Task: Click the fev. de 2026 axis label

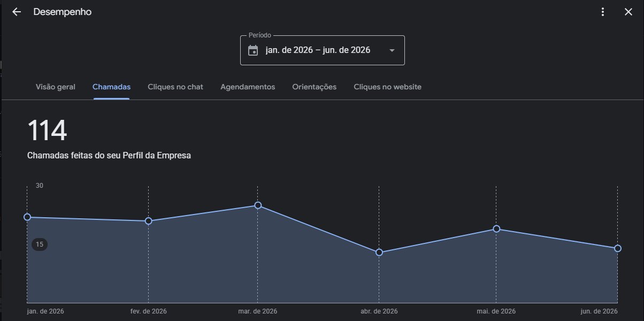Action: click(148, 311)
